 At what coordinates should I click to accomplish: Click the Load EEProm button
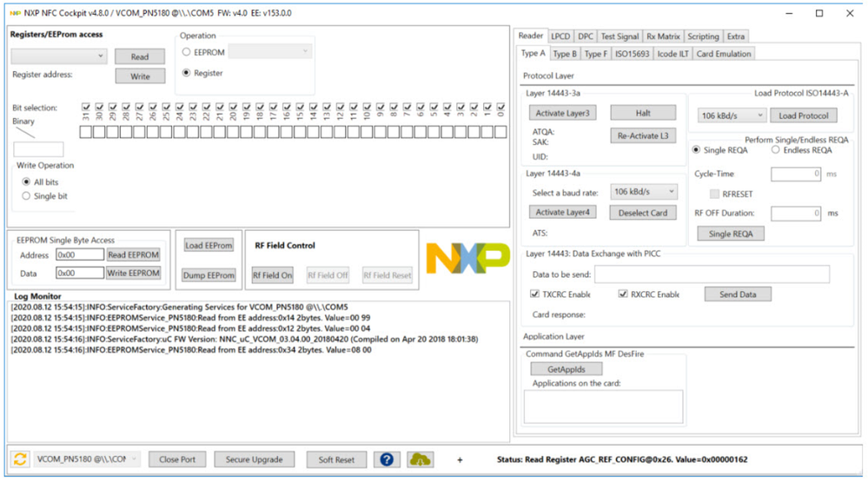coord(209,245)
